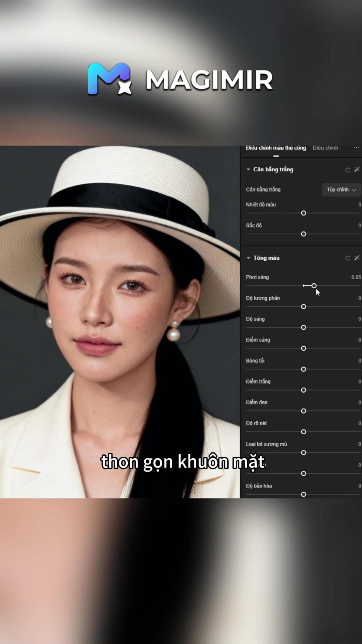
Task: Click the portrait photo preview
Action: tap(120, 322)
